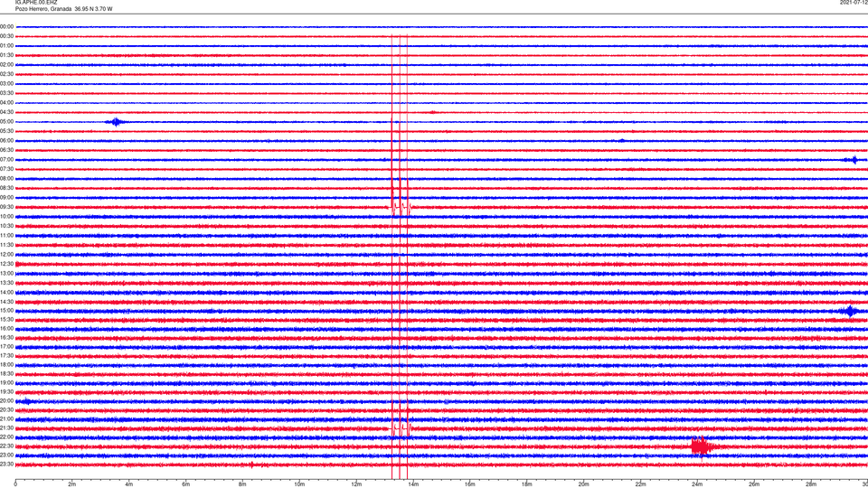Screen dimensions: 868x488
Task: Click the 15:00 trace time label
Action: [6, 310]
